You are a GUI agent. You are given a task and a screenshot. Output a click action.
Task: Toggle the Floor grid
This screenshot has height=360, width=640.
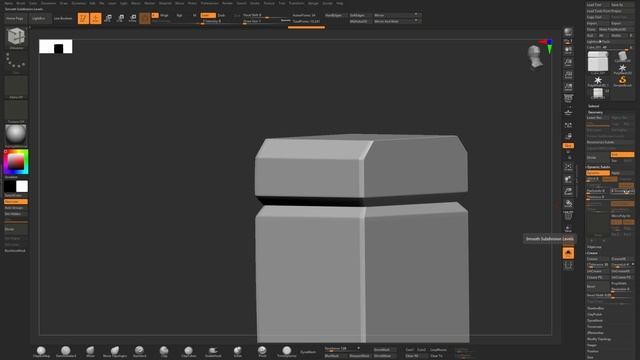click(568, 111)
